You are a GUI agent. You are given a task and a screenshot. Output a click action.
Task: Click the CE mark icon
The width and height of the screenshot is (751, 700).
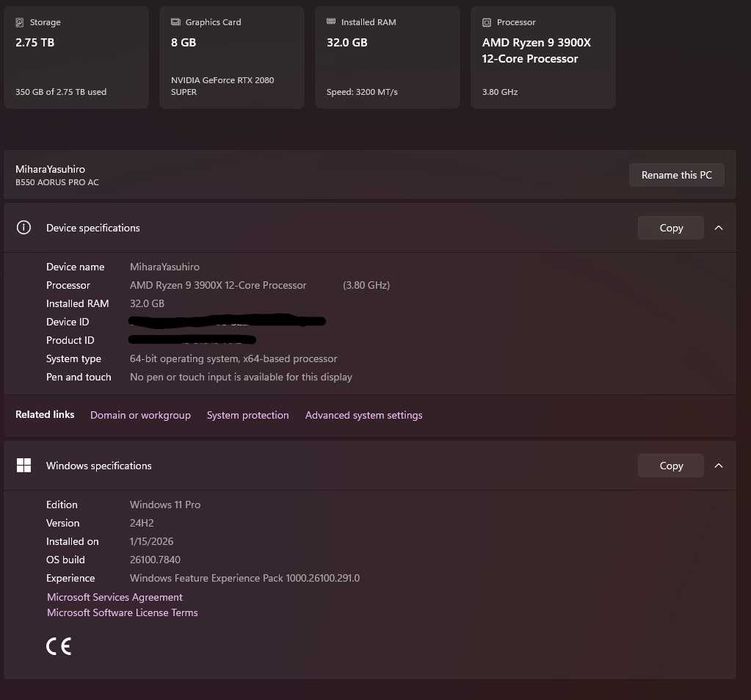pos(59,646)
